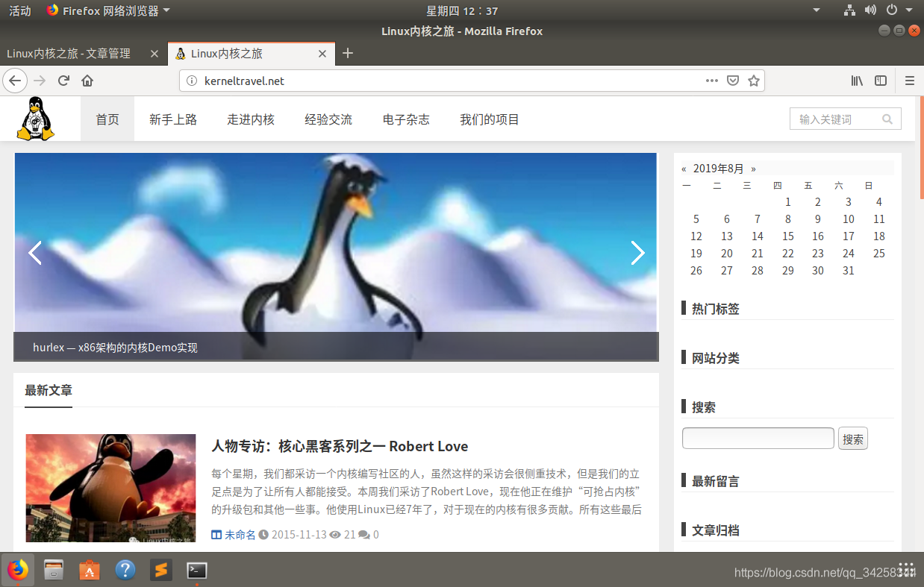Image resolution: width=924 pixels, height=587 pixels.
Task: Toggle the bookmark star for this page
Action: (754, 81)
